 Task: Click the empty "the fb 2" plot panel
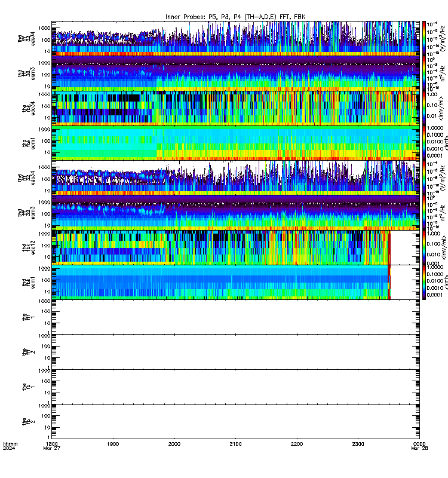(x=235, y=422)
